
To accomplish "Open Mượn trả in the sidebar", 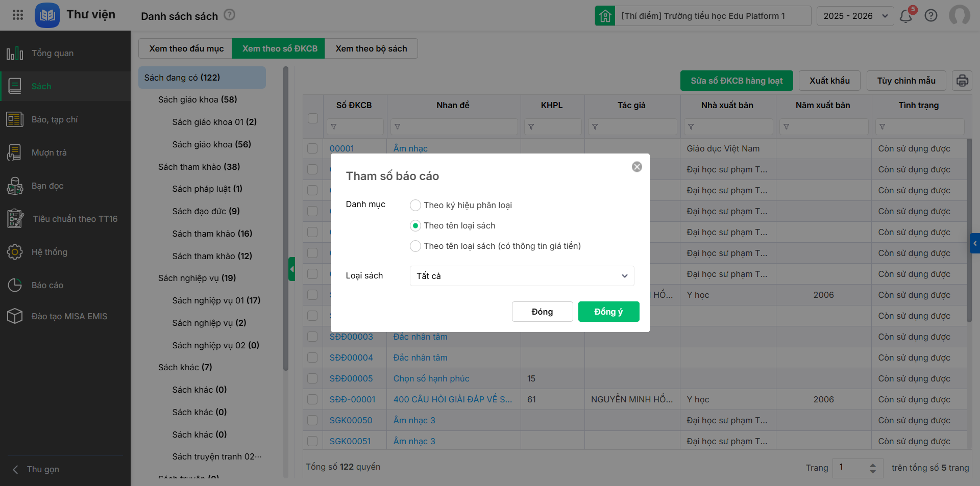I will [49, 152].
